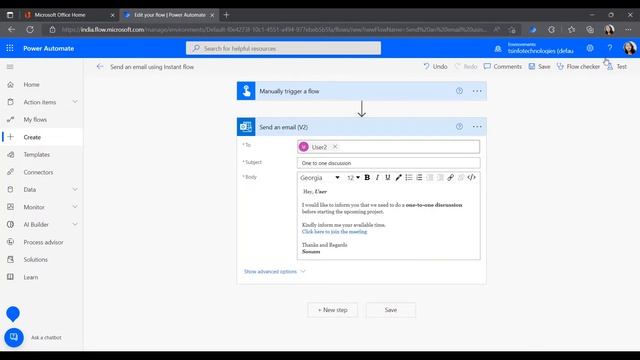Expand the Action items menu chevron
The image size is (640, 360).
pyautogui.click(x=75, y=102)
